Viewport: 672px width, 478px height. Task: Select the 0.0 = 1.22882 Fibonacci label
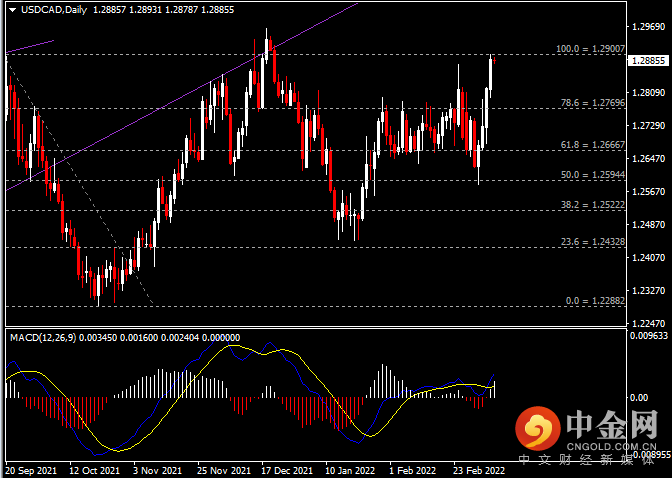click(x=594, y=300)
